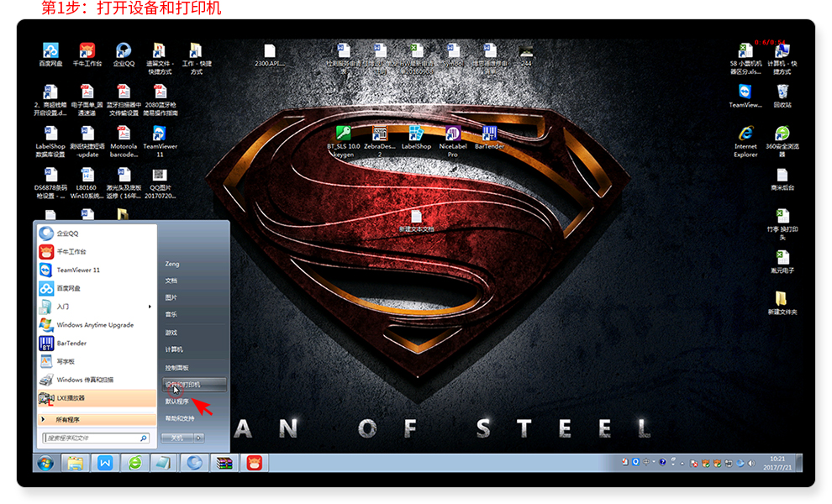Select the BT_SLS 10.0 keygen desktop icon

coord(344,142)
